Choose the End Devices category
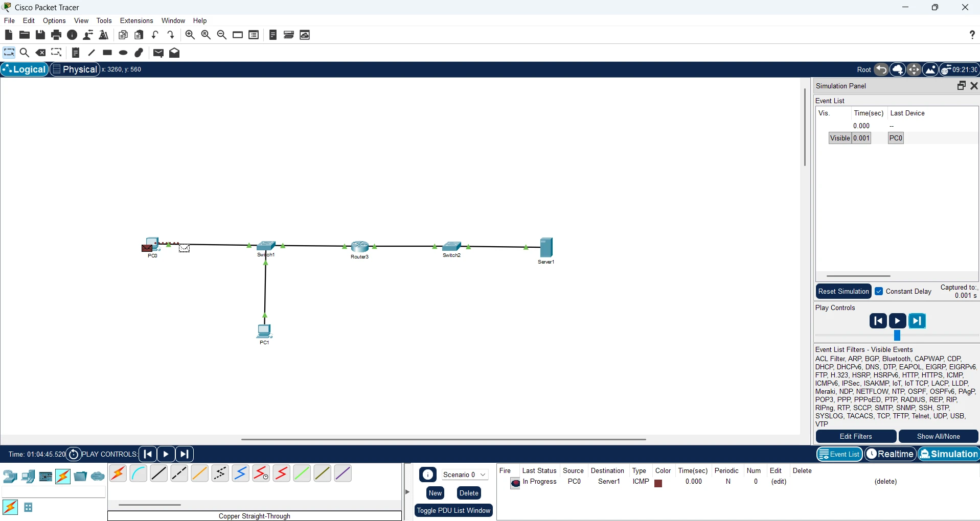Screen dimensions: 980x521 (28, 477)
